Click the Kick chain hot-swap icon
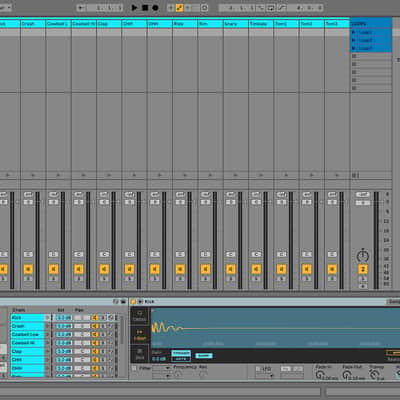This screenshot has width=400, height=400. click(x=111, y=318)
